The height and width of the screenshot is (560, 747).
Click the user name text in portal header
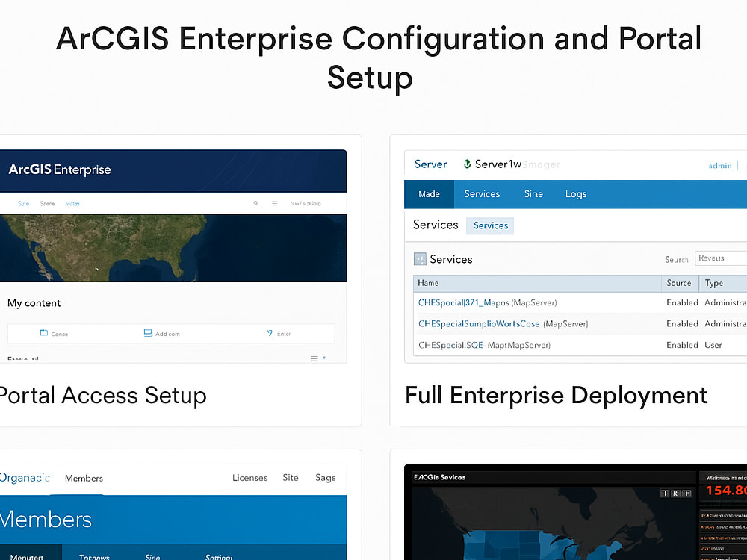point(306,203)
